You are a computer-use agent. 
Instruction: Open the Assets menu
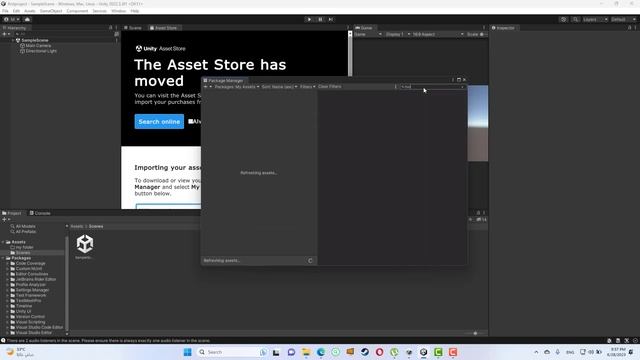30,11
